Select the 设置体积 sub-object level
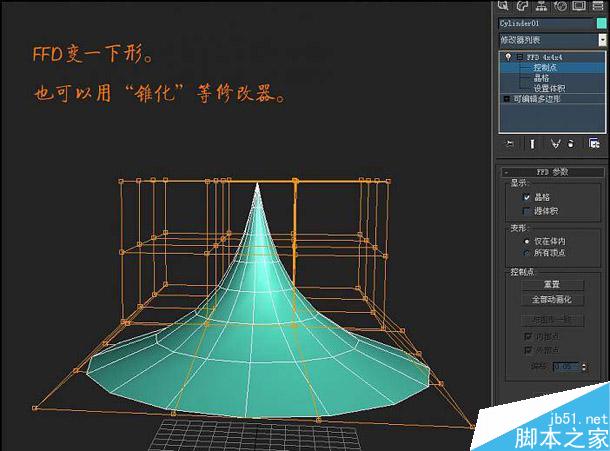610x451 pixels. pyautogui.click(x=549, y=88)
